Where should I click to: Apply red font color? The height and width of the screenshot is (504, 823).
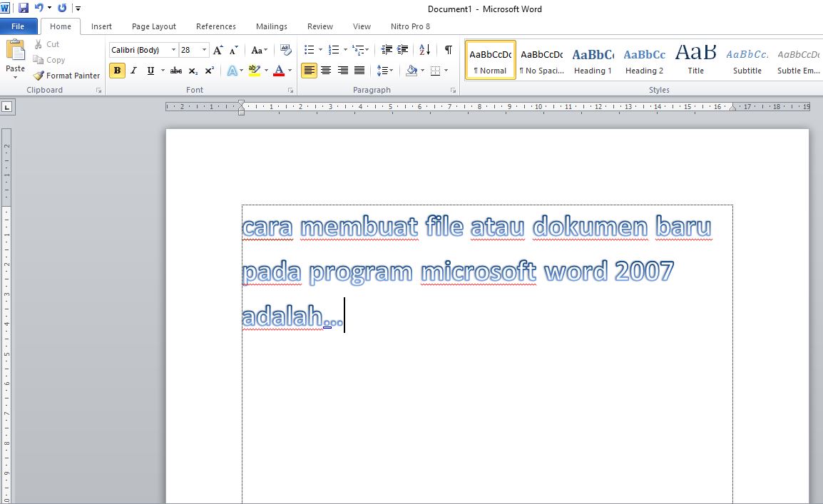tap(279, 71)
